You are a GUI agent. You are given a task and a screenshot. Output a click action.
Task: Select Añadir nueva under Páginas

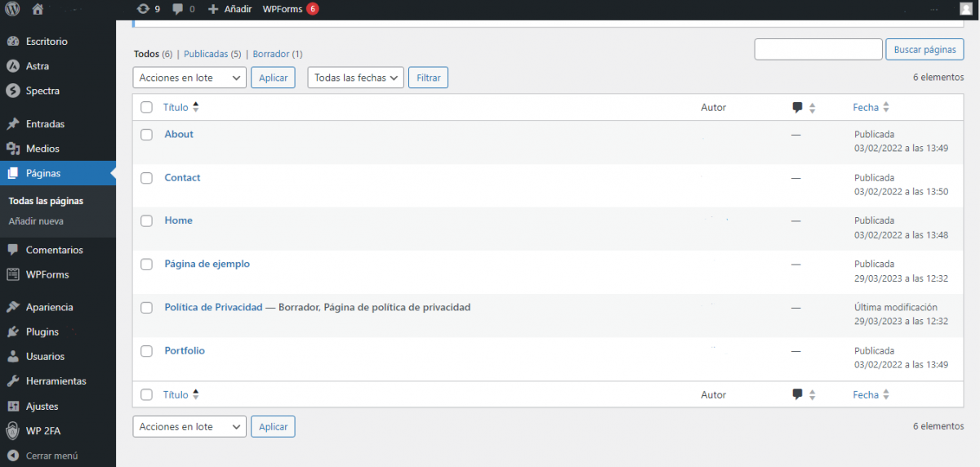pos(36,221)
